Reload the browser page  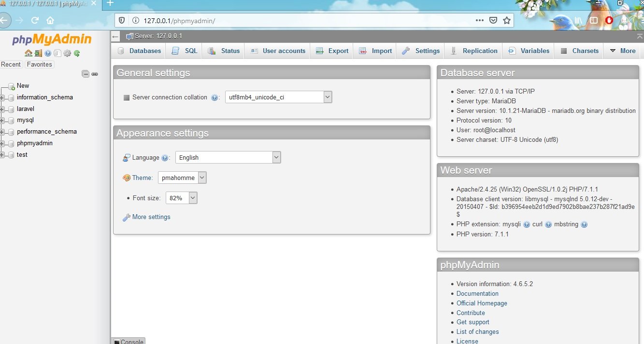(x=35, y=21)
